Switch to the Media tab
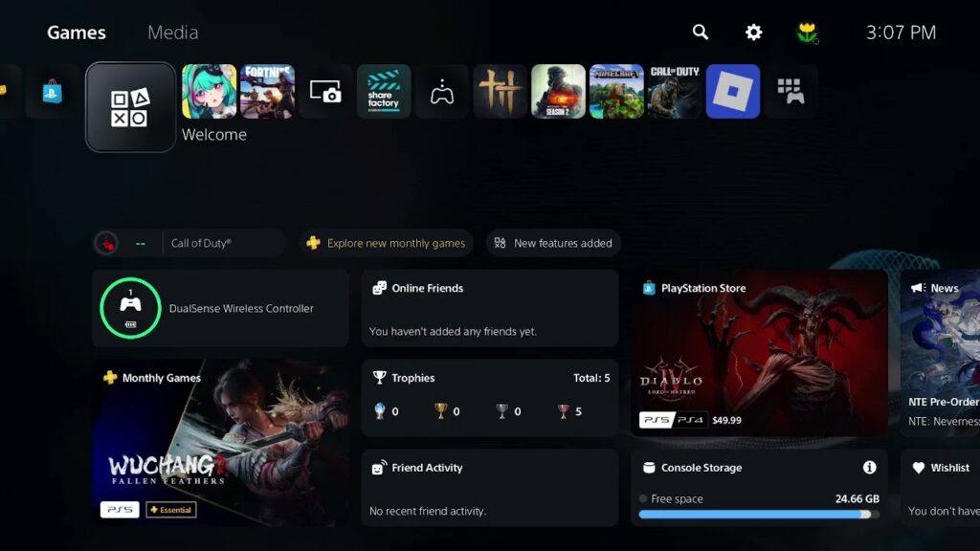Image resolution: width=980 pixels, height=551 pixels. [173, 33]
